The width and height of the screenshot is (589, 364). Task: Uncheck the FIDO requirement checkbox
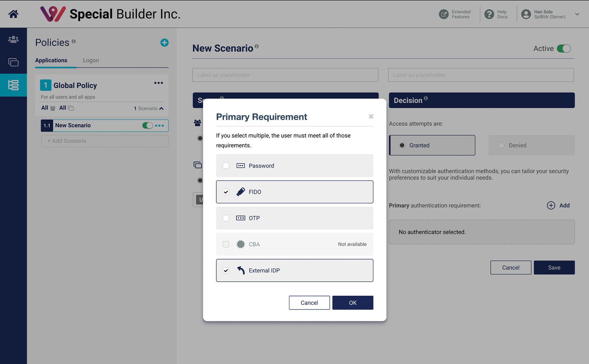point(226,192)
